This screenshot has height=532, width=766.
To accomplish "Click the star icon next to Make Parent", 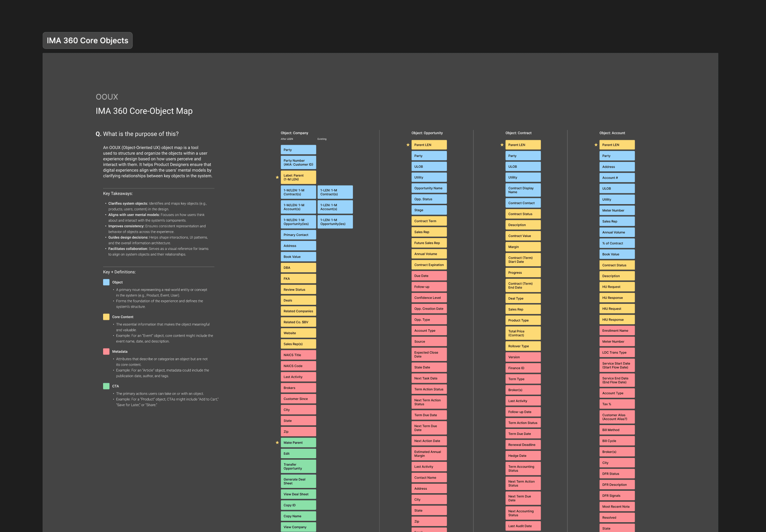I will tap(277, 443).
